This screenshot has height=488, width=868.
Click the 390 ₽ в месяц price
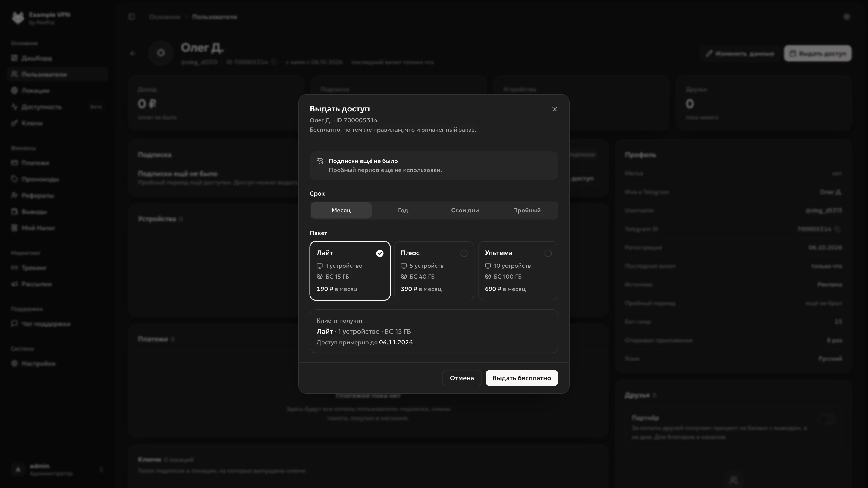pyautogui.click(x=421, y=289)
